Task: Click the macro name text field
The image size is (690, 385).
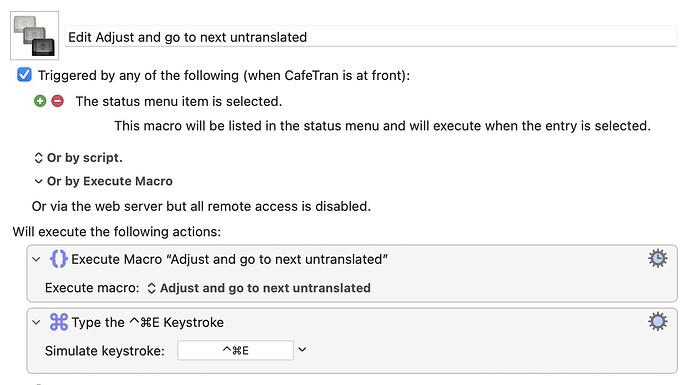Action: pyautogui.click(x=371, y=37)
